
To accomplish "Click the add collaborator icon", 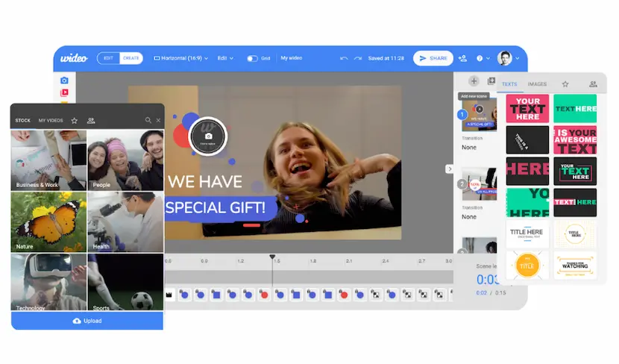I will tap(462, 58).
